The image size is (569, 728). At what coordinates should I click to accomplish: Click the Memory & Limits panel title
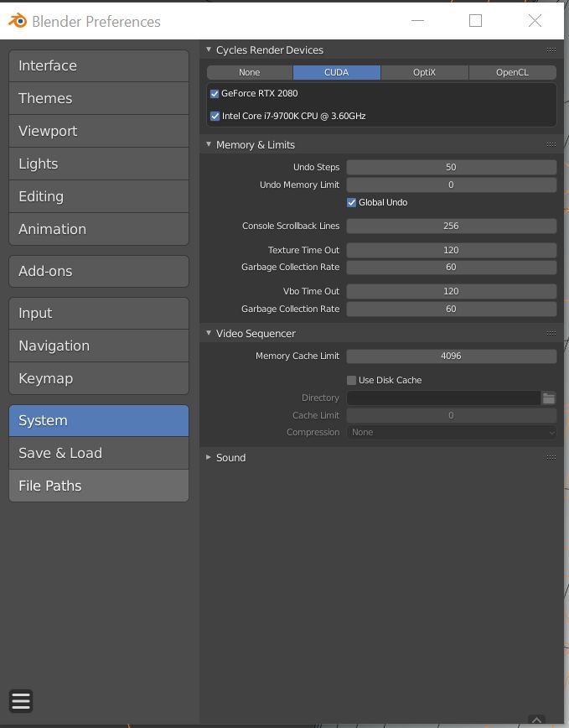[256, 145]
